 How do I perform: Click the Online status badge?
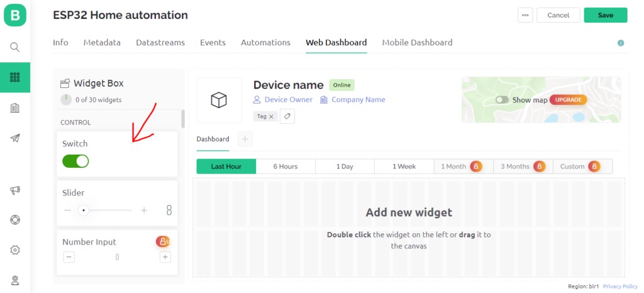(x=341, y=85)
